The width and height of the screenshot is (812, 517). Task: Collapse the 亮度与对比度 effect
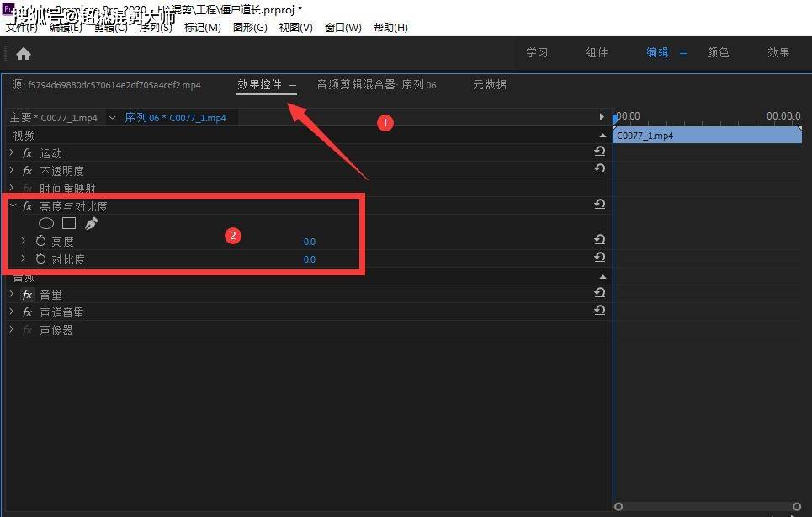coord(13,205)
